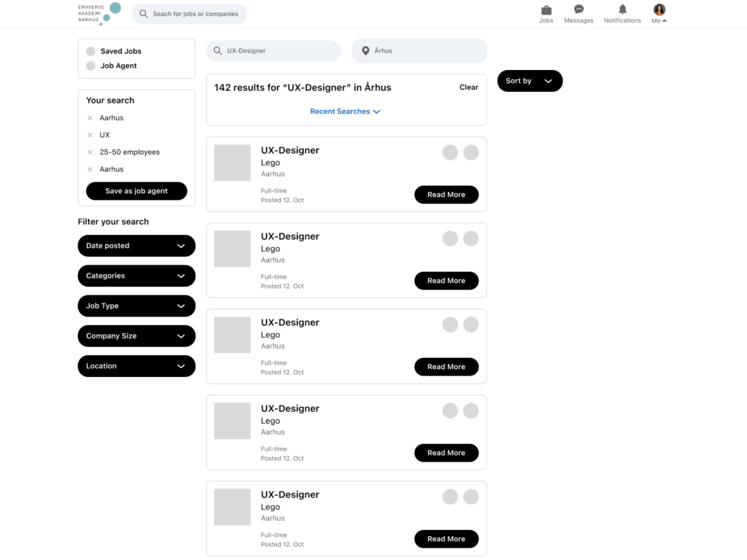This screenshot has width=747, height=560.
Task: Click Read More on third job card
Action: click(x=446, y=367)
